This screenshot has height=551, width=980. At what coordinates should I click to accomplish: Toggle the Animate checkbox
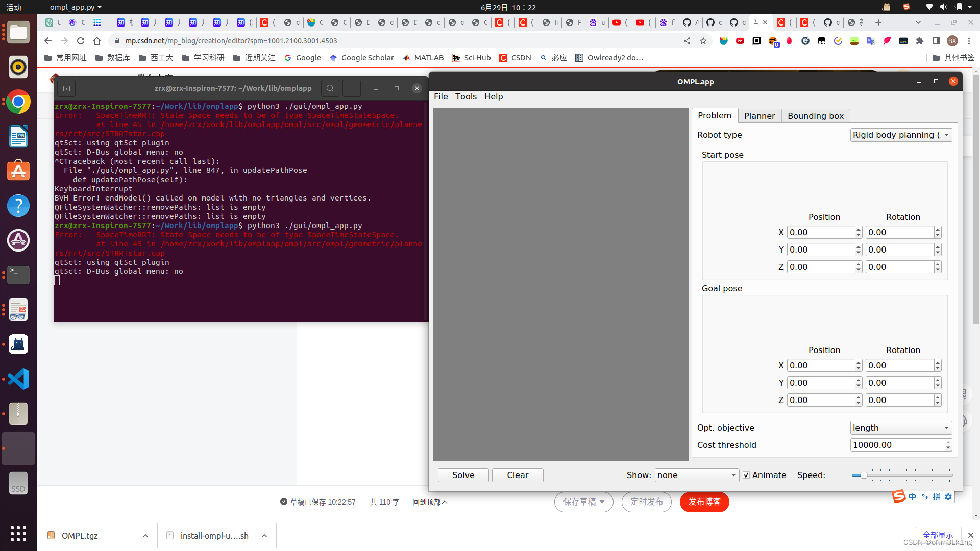(746, 475)
